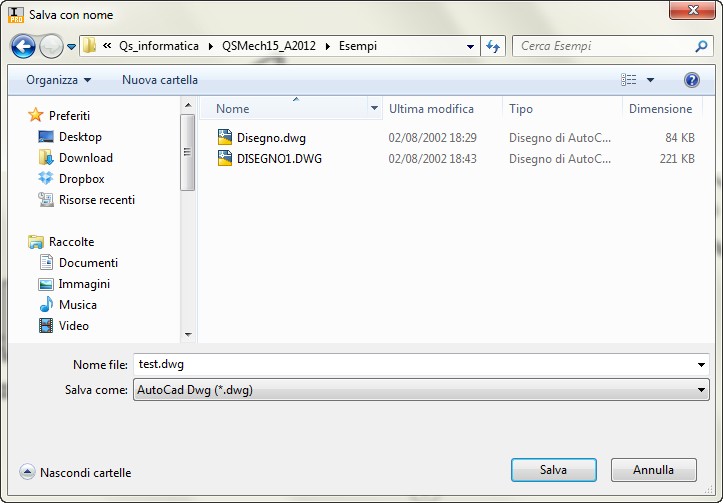Click the navigation pane scroll down arrow

point(188,334)
